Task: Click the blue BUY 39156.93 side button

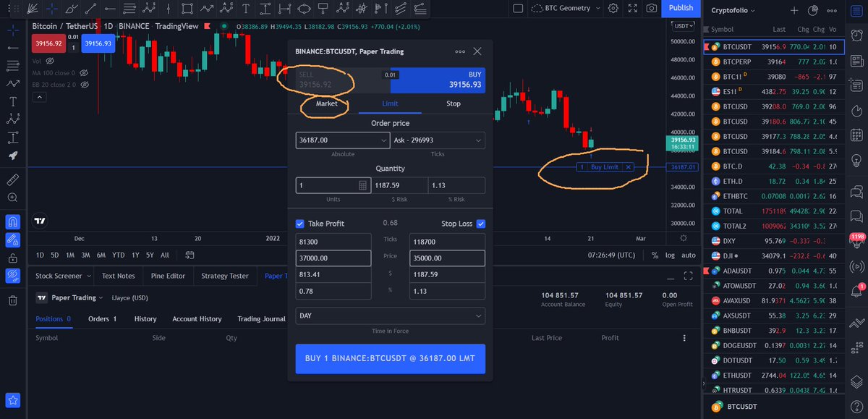Action: [438, 80]
